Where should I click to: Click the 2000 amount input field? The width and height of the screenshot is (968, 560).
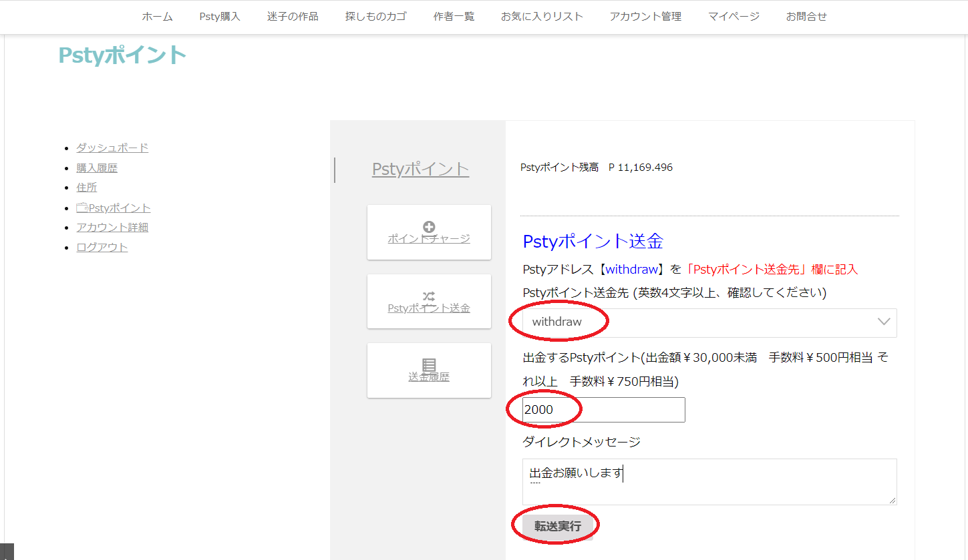(604, 410)
